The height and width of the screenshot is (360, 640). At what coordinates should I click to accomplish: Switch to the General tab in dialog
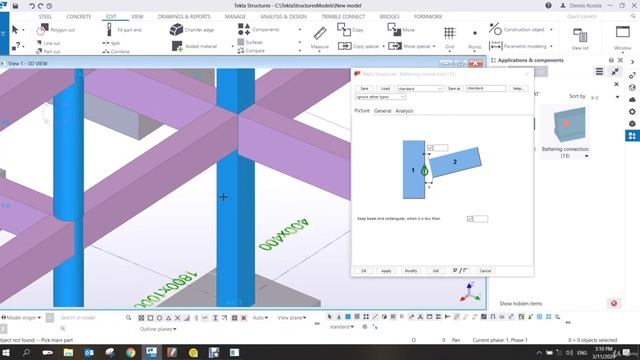(x=382, y=111)
